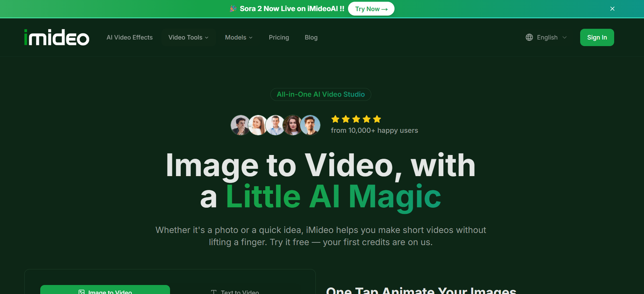The image size is (644, 294).
Task: Click the first user avatar
Action: [x=240, y=125]
